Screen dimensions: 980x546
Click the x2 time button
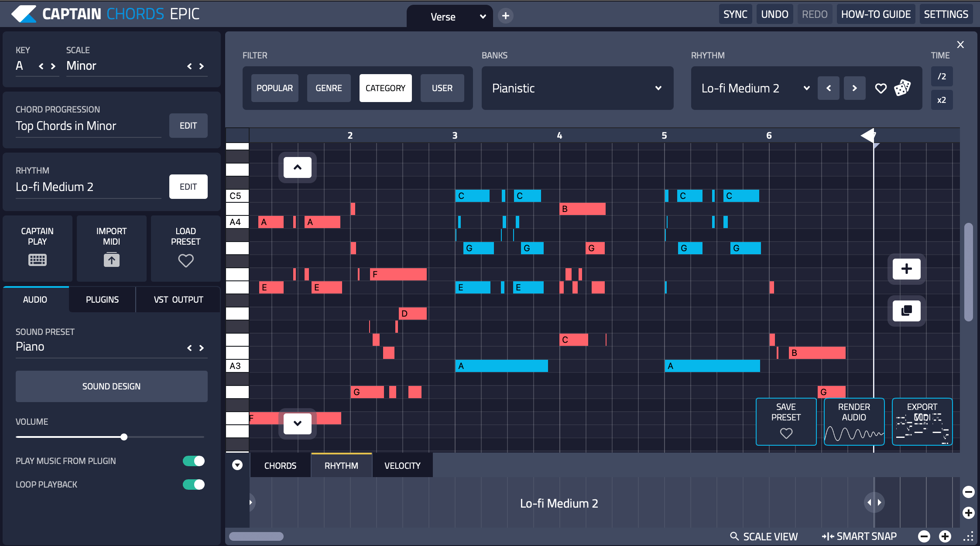click(x=942, y=99)
